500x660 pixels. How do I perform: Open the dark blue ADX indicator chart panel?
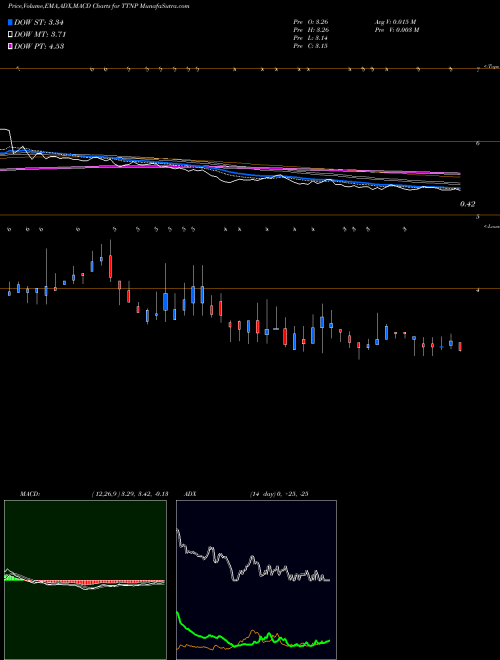tap(256, 580)
